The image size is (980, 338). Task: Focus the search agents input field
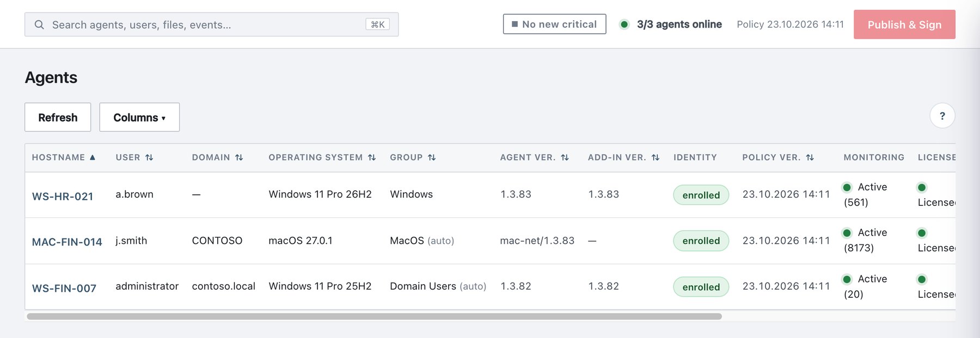[211, 24]
